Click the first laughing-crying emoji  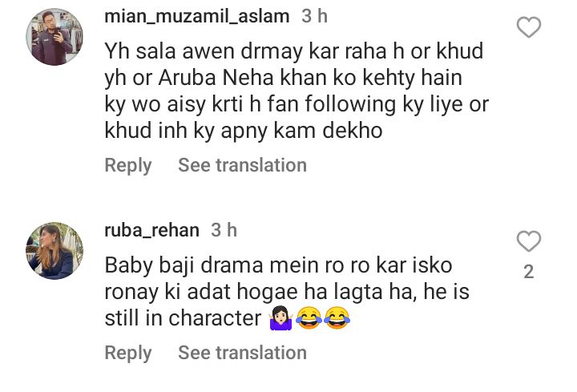click(308, 319)
